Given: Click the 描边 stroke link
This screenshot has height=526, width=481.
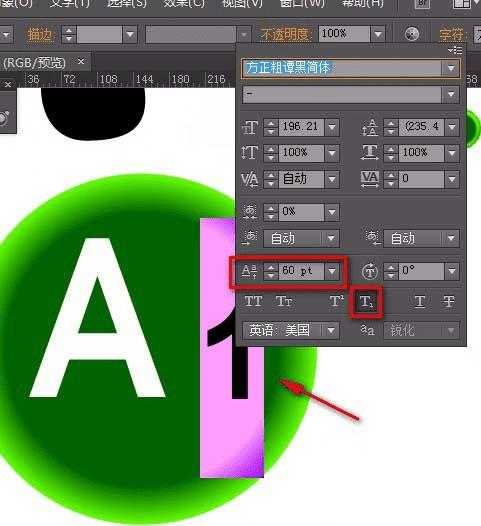Looking at the screenshot, I should pos(39,35).
